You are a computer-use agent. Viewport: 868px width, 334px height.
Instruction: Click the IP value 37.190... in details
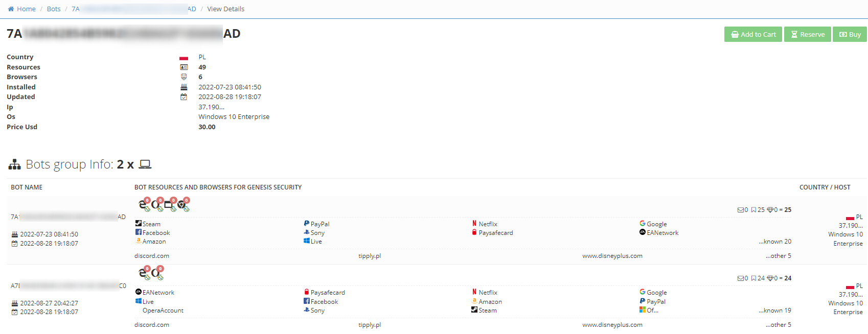[x=211, y=107]
